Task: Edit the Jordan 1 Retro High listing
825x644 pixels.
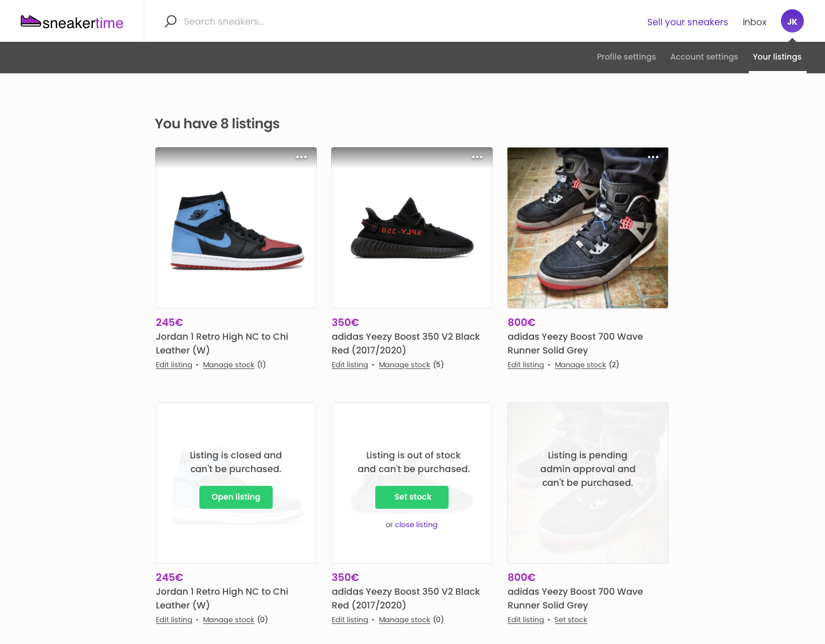Action: click(174, 364)
